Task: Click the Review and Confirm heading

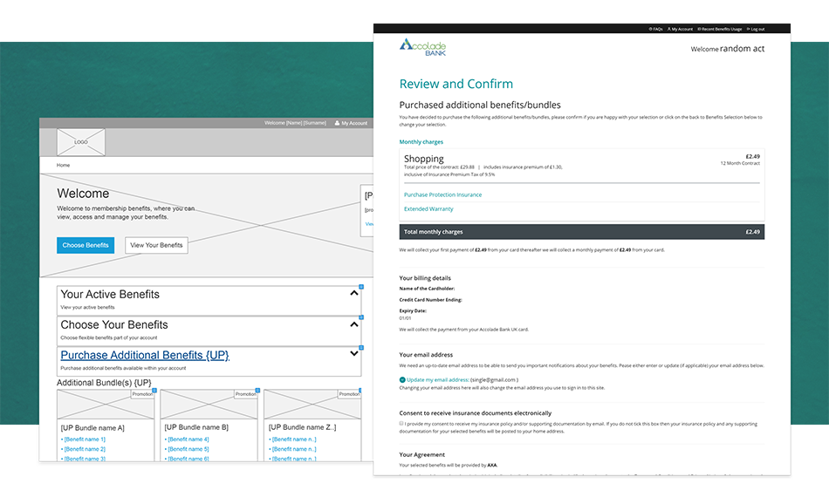Action: 456,84
